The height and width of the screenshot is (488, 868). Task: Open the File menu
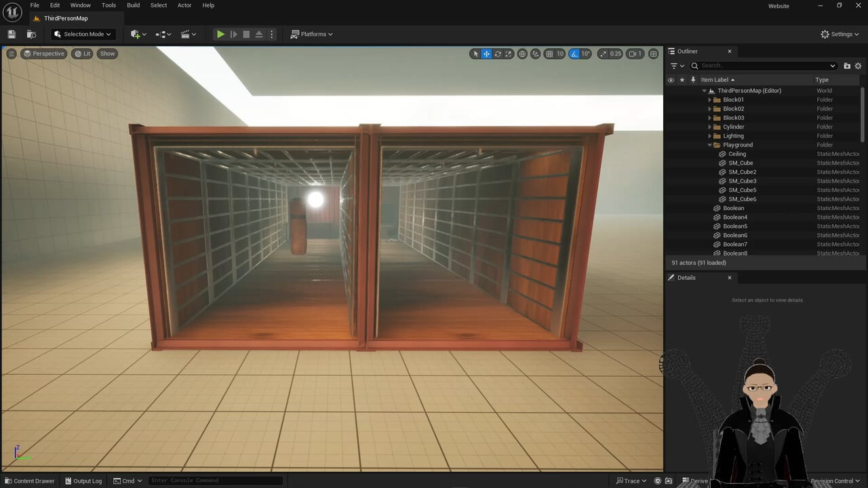coord(35,5)
